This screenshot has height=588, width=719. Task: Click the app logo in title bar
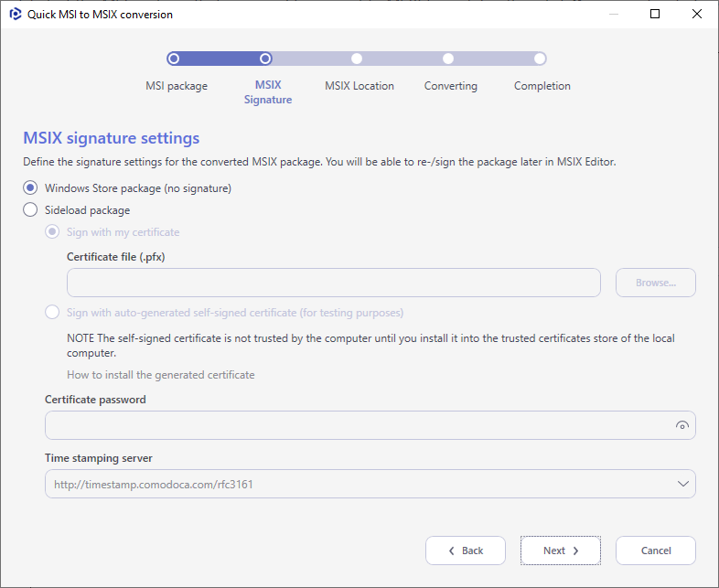(x=16, y=15)
